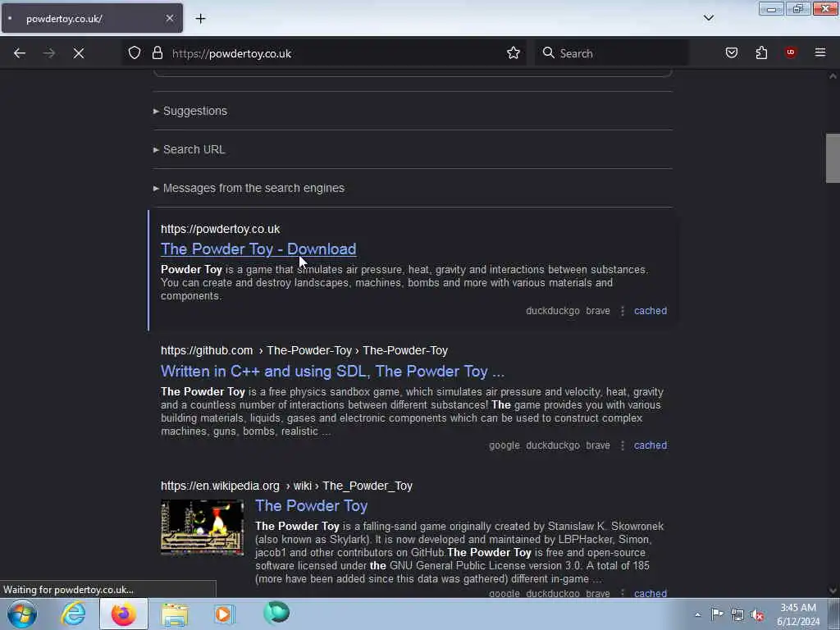The width and height of the screenshot is (840, 630).
Task: Bookmark this page with the star
Action: [514, 52]
